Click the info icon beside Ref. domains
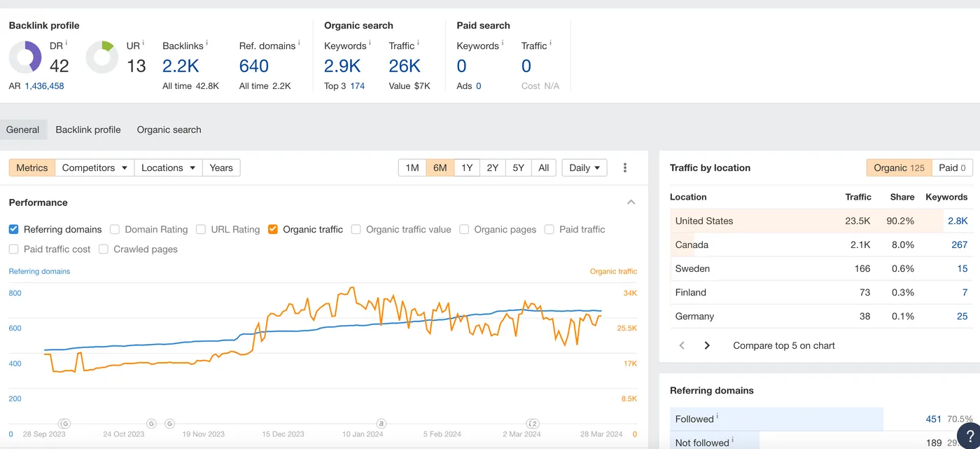This screenshot has height=449, width=980. (x=299, y=43)
